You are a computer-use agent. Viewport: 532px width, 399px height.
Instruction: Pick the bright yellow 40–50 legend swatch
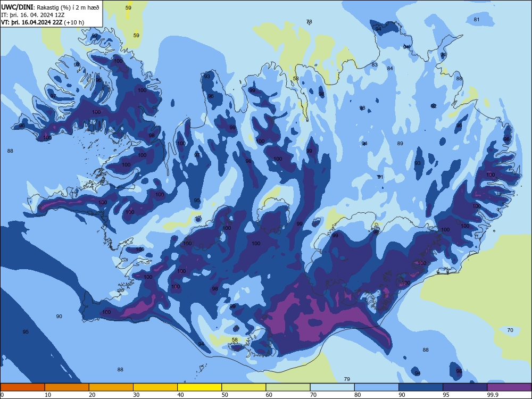(x=199, y=387)
